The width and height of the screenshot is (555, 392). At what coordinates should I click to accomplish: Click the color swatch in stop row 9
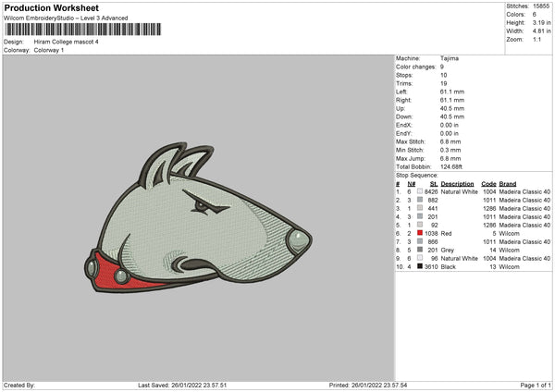coord(420,258)
